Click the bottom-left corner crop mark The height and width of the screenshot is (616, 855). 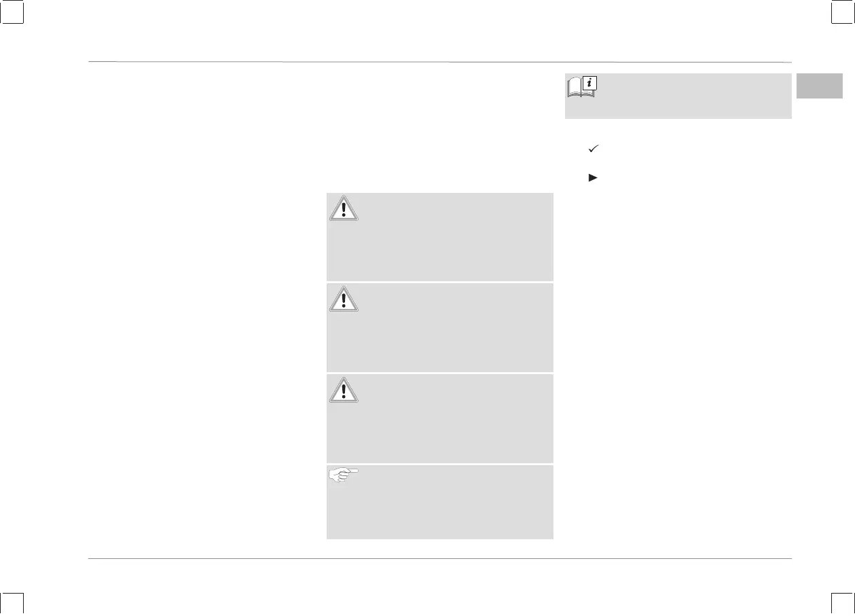coord(12,604)
